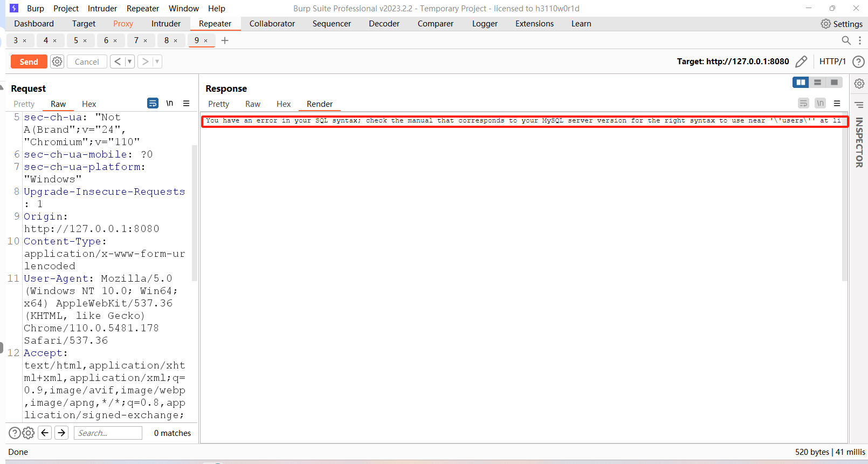Open the Intruder tool tab
This screenshot has height=464, width=868.
pyautogui.click(x=166, y=24)
